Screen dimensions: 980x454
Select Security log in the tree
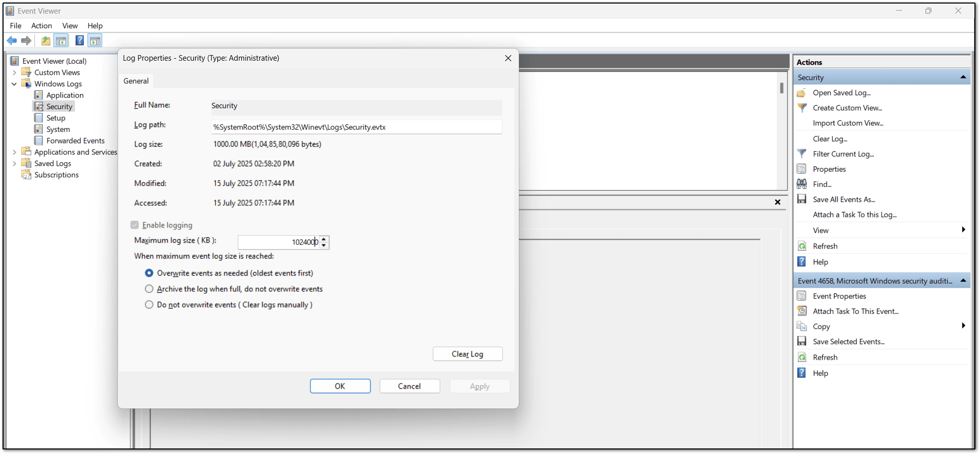59,107
